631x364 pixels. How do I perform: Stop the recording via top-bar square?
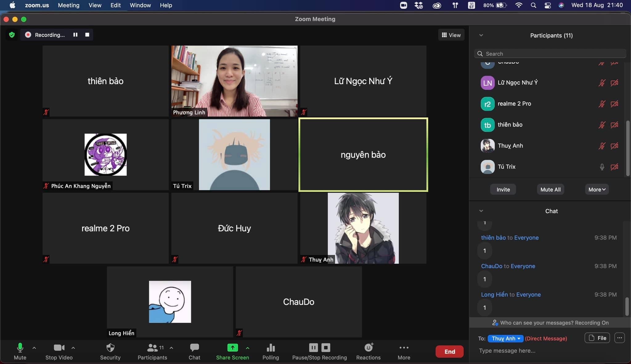[87, 35]
